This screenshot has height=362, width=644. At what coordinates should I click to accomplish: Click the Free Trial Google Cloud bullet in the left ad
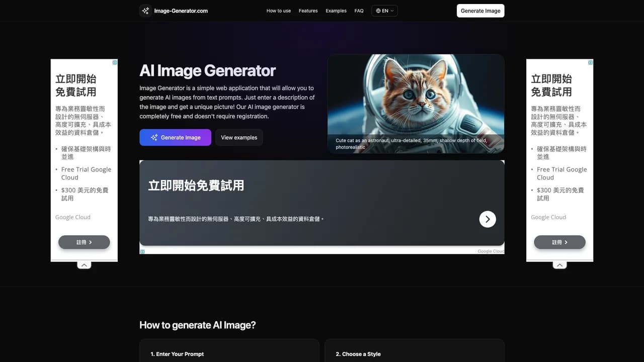pyautogui.click(x=86, y=173)
